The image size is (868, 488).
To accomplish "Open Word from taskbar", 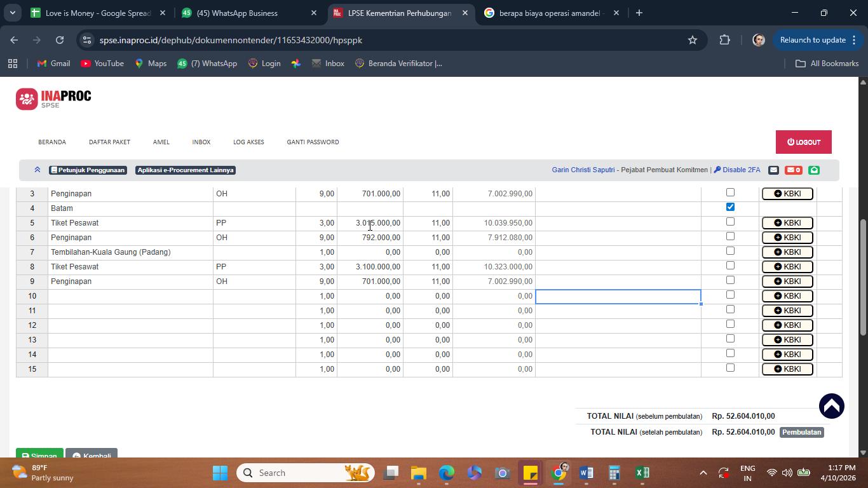I will (587, 473).
